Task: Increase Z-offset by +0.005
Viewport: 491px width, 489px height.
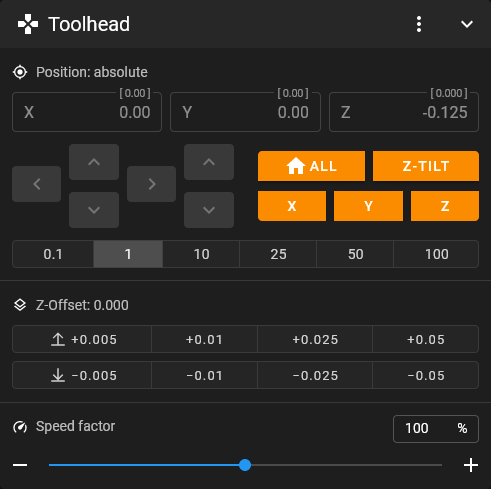Action: point(82,339)
